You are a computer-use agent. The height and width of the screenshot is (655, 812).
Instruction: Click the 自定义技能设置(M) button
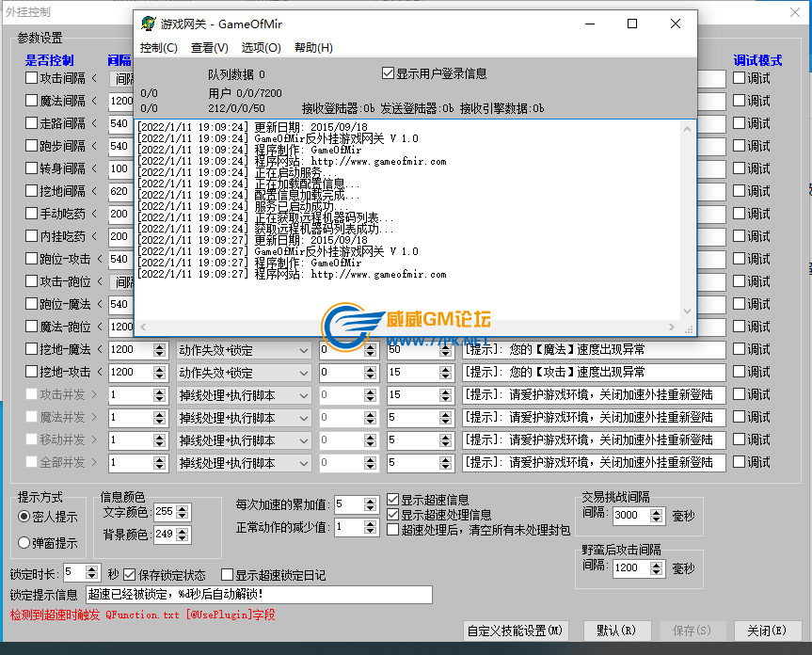pos(517,631)
